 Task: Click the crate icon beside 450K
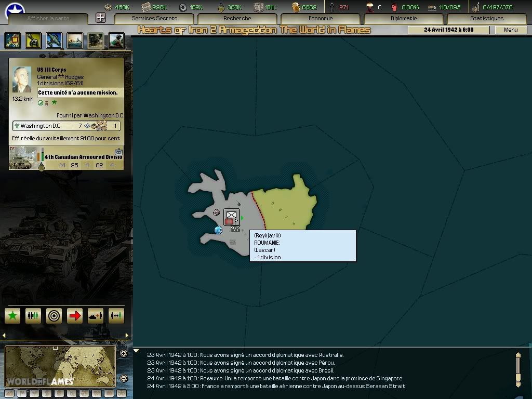pos(108,7)
